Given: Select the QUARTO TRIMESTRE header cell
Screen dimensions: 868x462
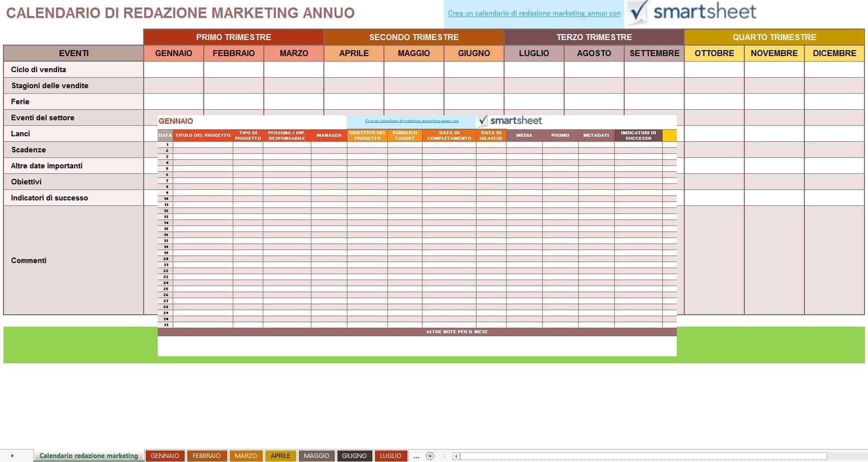Looking at the screenshot, I should (x=774, y=37).
